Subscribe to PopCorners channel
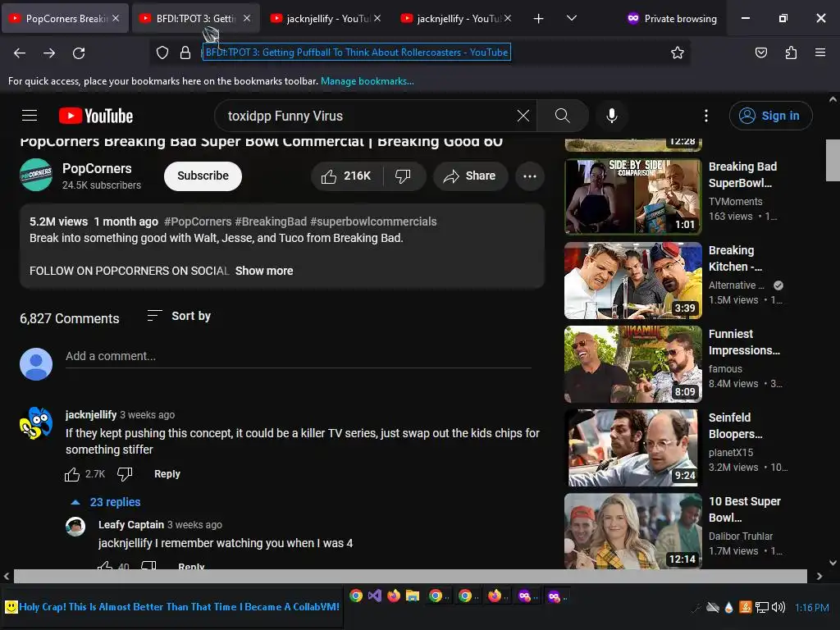The width and height of the screenshot is (840, 630). point(203,176)
